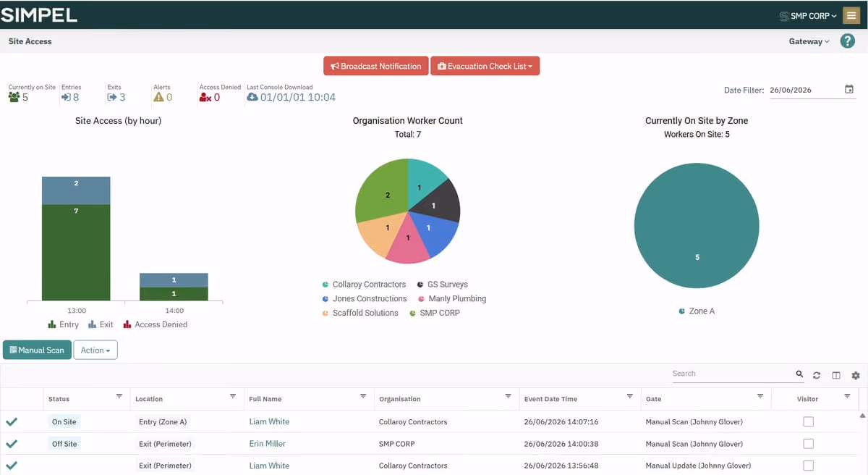Click the 13:00 Entry bar segment
This screenshot has height=475, width=868.
76,252
